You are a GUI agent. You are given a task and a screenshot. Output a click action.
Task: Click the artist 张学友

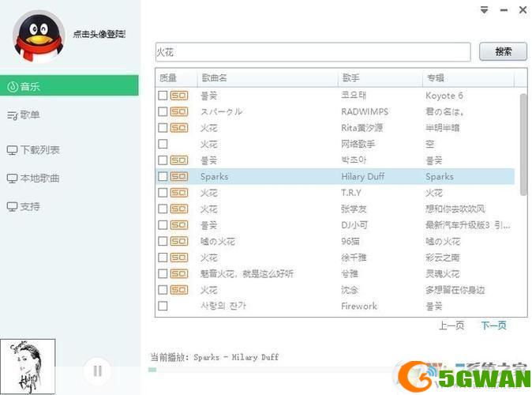(354, 209)
